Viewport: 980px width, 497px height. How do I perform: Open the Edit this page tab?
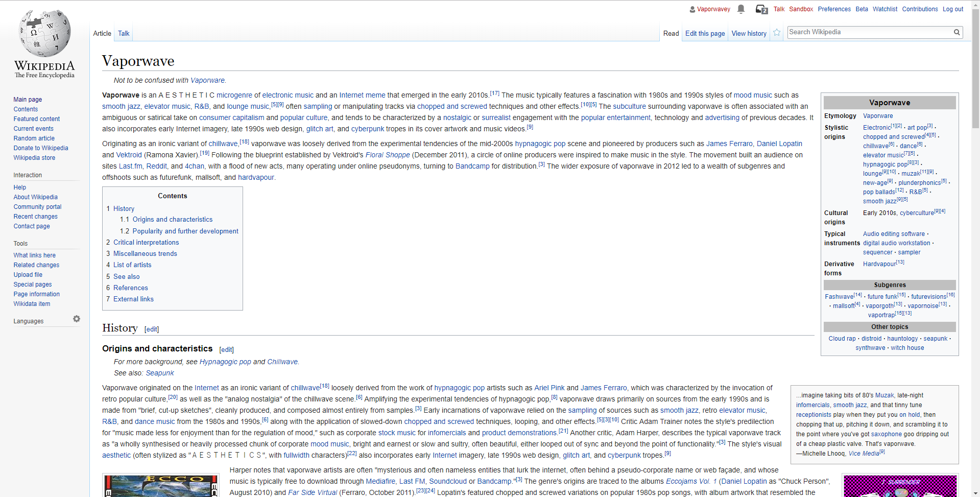[705, 33]
